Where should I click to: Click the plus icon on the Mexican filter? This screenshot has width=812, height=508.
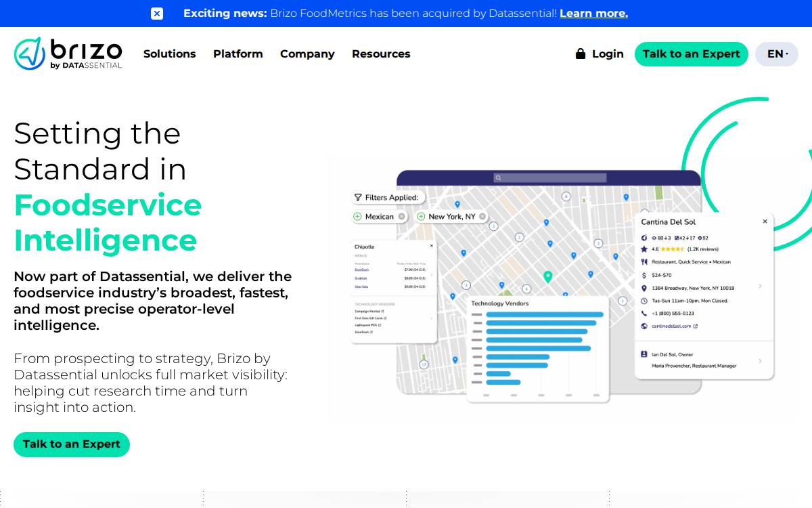(357, 217)
